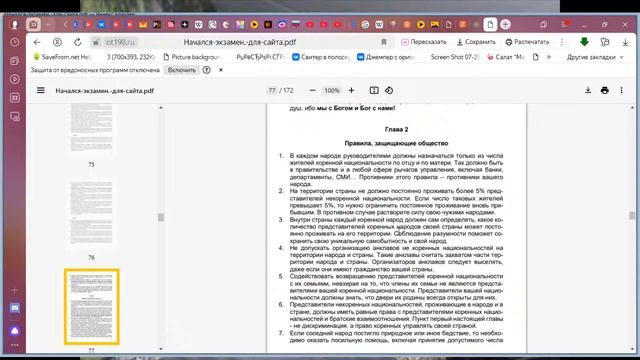Viewport: 640px width, 360px height.
Task: Reload the current page
Action: (78, 42)
